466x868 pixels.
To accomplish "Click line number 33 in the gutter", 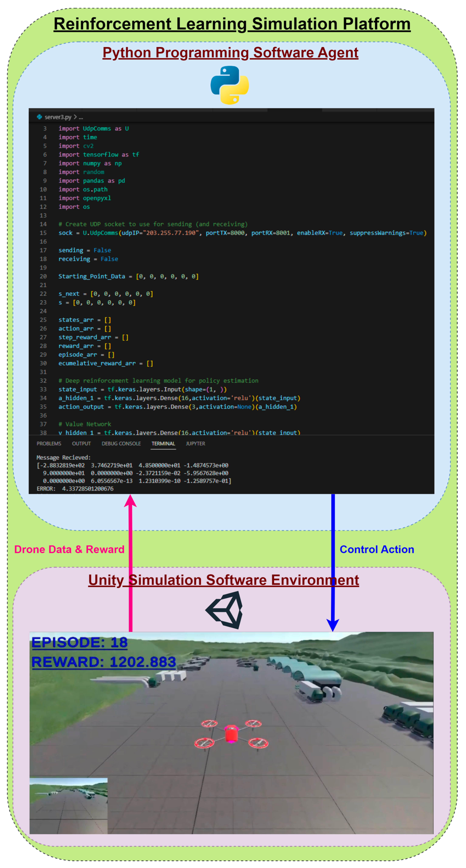I will tap(43, 389).
